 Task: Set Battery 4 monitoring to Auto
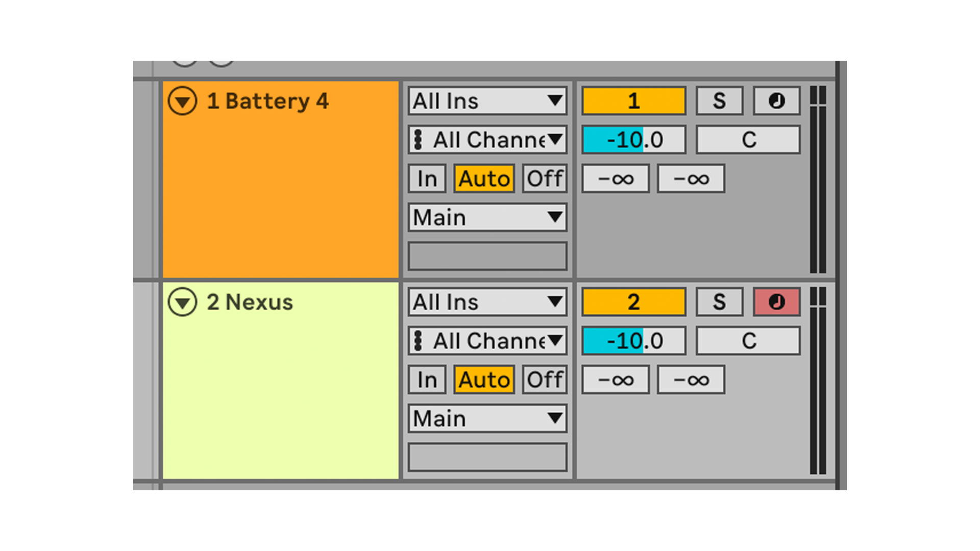coord(484,179)
